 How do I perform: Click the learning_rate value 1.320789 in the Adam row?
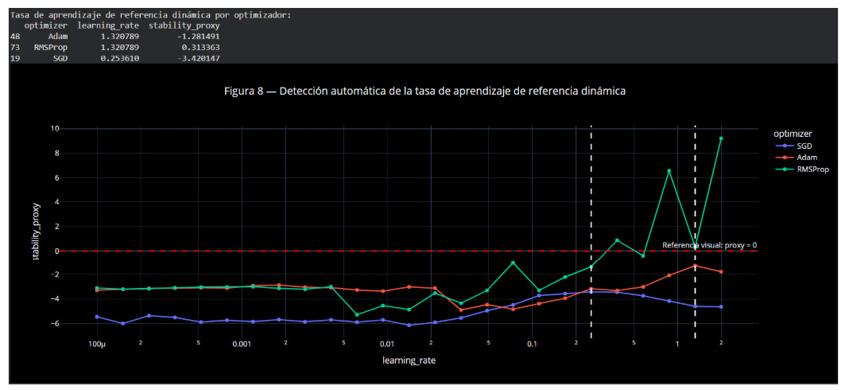tap(120, 37)
